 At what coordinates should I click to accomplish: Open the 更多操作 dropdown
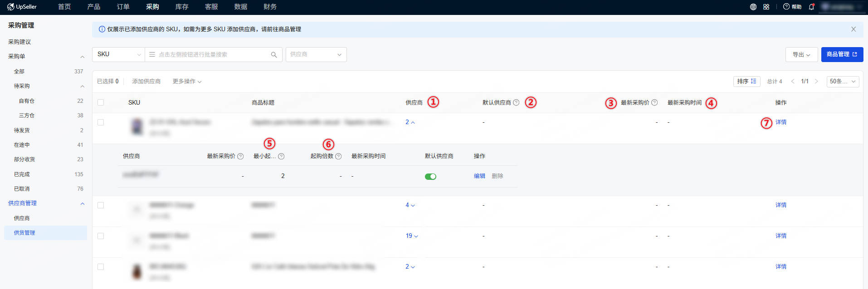click(187, 82)
